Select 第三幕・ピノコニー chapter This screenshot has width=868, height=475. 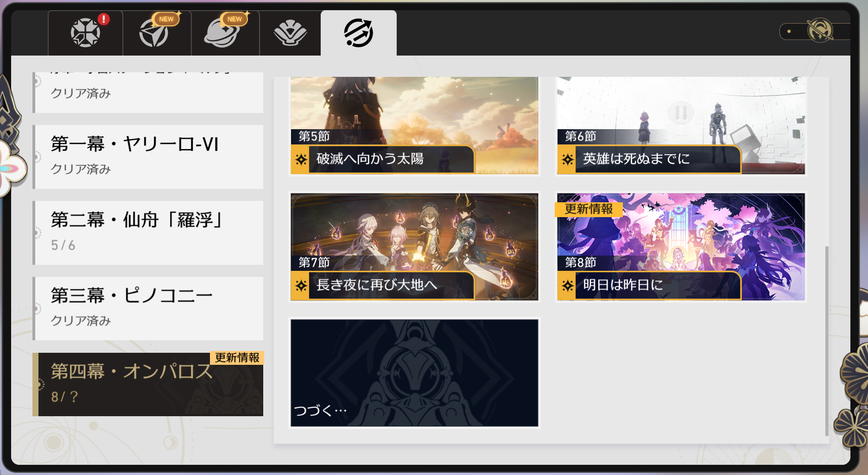[148, 308]
